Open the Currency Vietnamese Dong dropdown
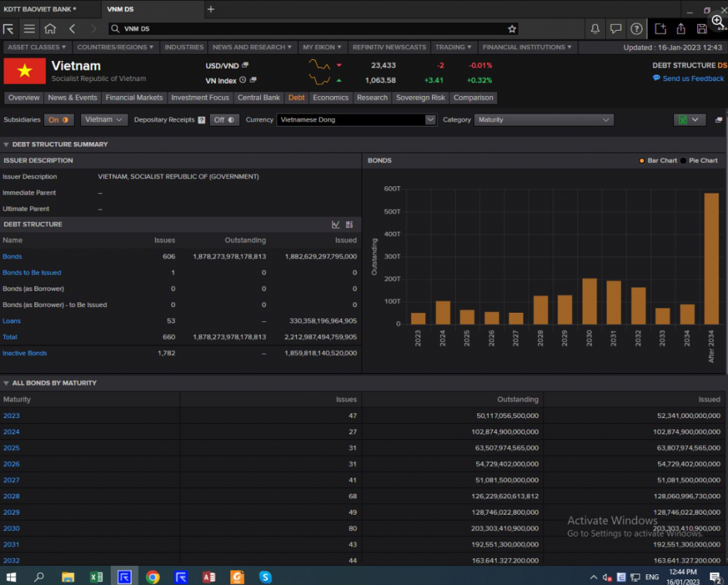Viewport: 728px width, 585px height. 356,120
